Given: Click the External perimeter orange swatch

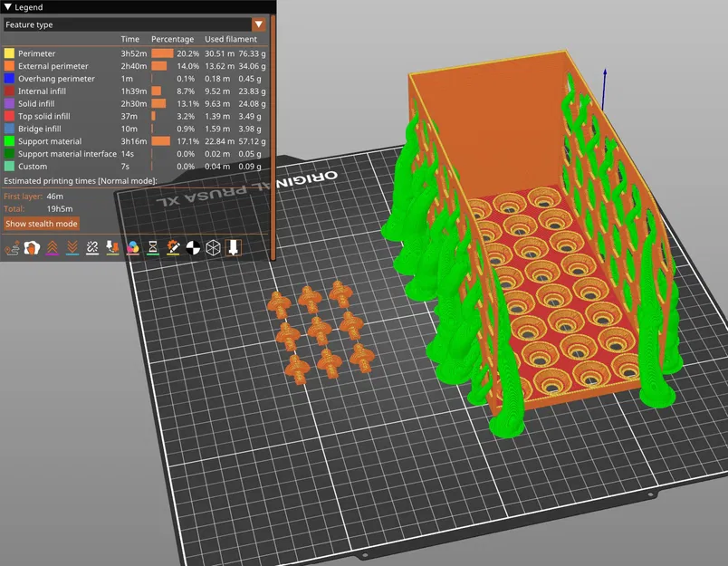Looking at the screenshot, I should [x=9, y=66].
